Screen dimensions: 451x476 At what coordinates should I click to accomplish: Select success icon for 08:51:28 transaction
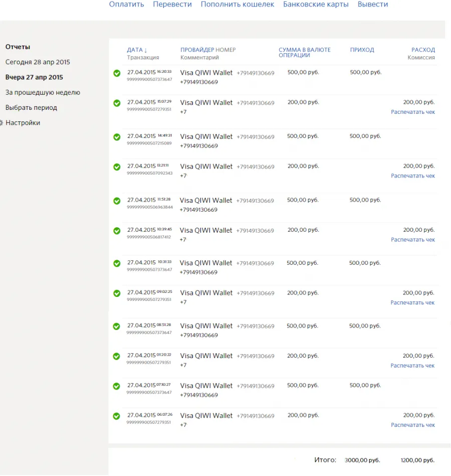click(x=116, y=327)
